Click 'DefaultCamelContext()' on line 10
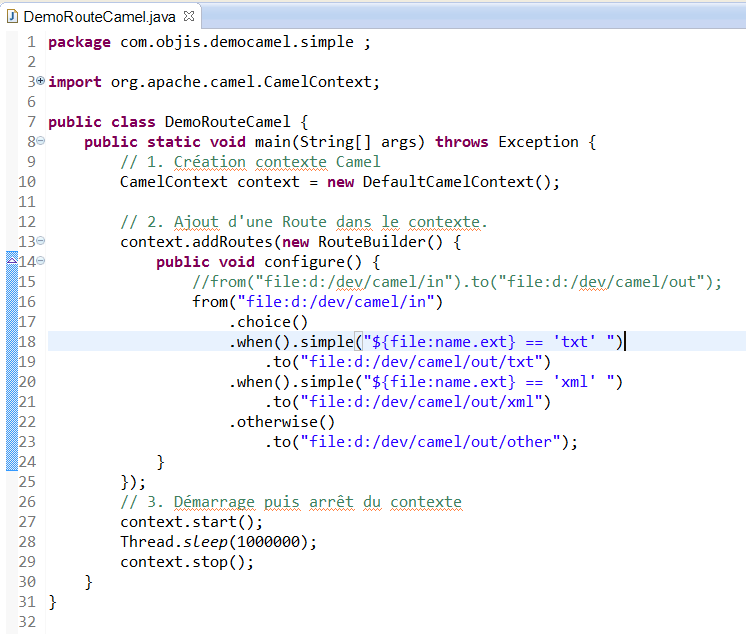This screenshot has width=746, height=634. coord(457,182)
